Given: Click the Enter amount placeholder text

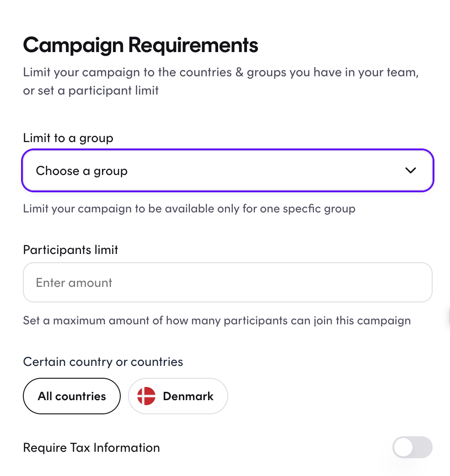Looking at the screenshot, I should coord(74,283).
